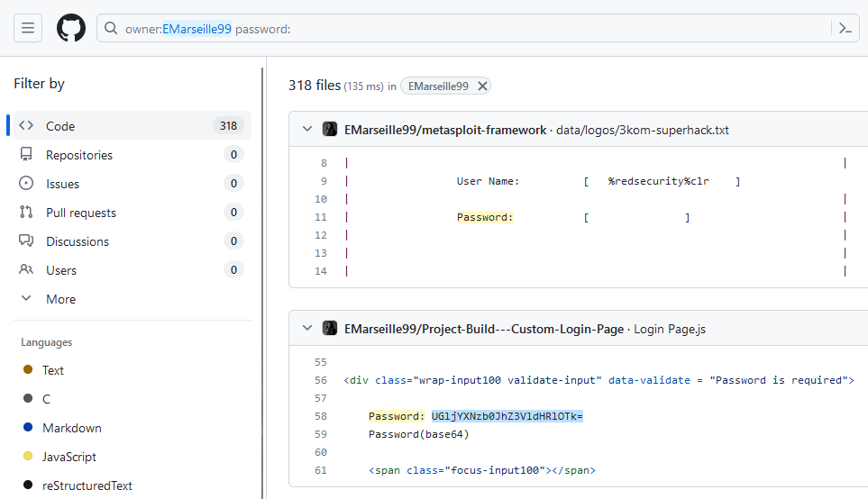The image size is (868, 499).
Task: Open the command palette icon
Action: click(845, 28)
